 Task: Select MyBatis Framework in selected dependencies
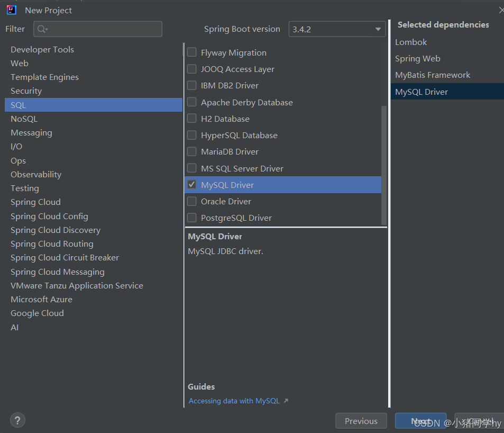(447, 75)
